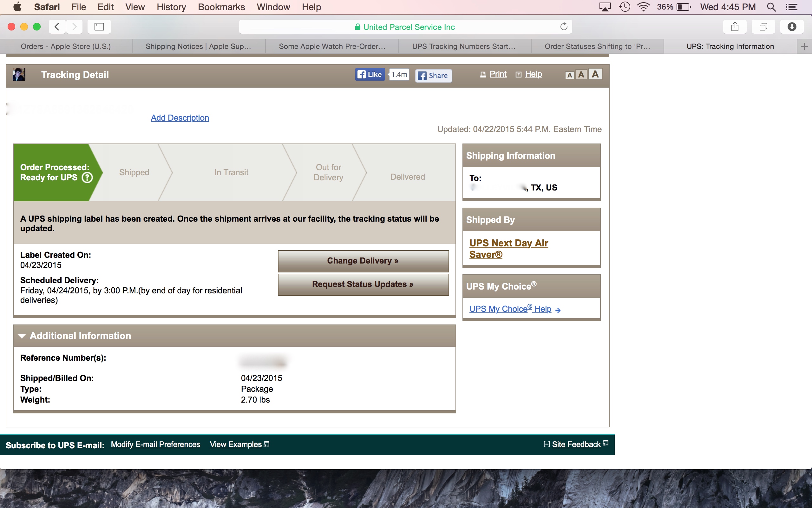The width and height of the screenshot is (812, 508).
Task: Switch to Some Apple Watch Pre-Order tab
Action: (332, 46)
